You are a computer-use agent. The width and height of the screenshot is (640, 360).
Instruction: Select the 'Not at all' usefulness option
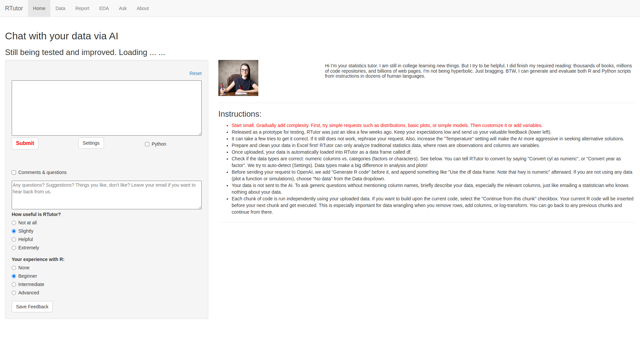pos(14,223)
